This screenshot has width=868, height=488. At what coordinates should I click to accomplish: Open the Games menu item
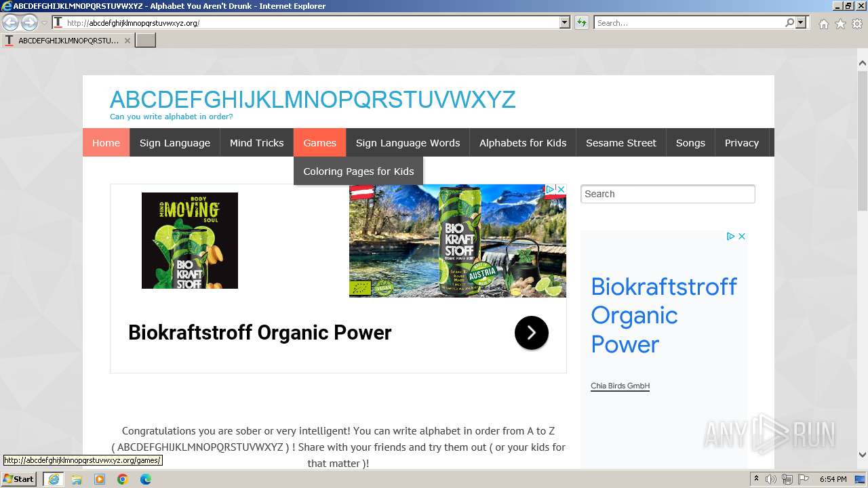[x=320, y=142]
